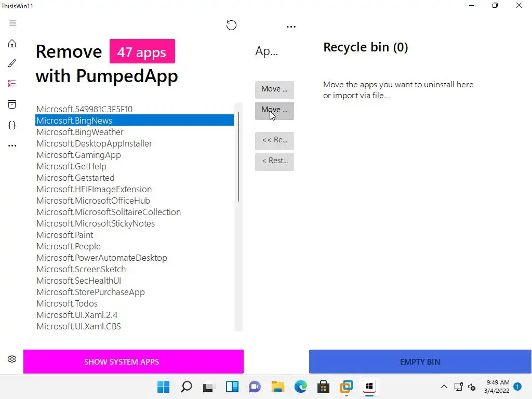The width and height of the screenshot is (532, 399).
Task: Select Microsoft.Paint entry
Action: (135, 235)
